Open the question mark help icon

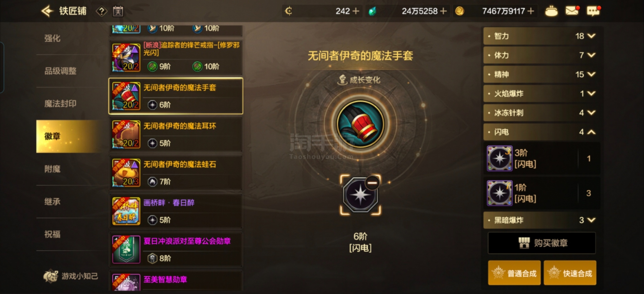tap(102, 11)
